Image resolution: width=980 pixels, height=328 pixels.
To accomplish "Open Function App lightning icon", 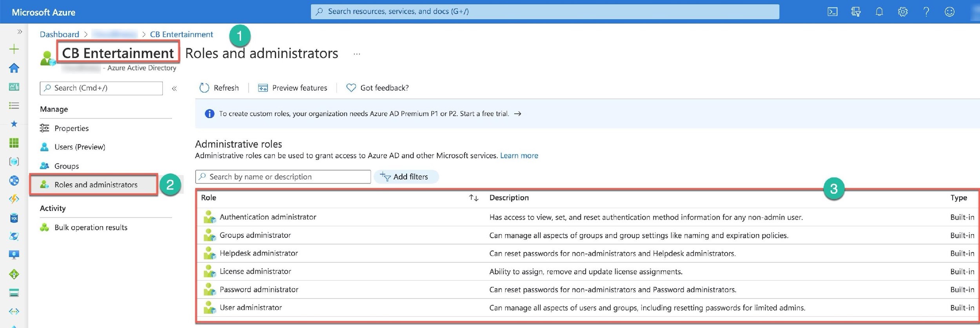I will click(x=14, y=199).
